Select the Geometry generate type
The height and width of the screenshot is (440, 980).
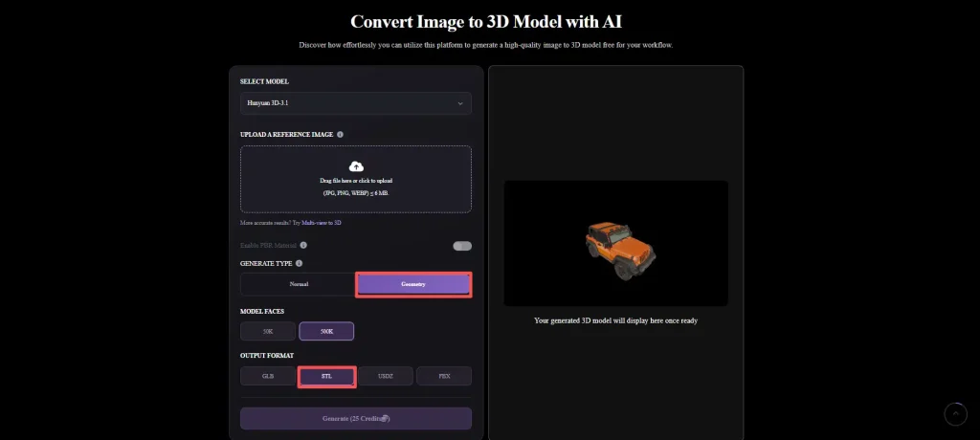(x=413, y=284)
